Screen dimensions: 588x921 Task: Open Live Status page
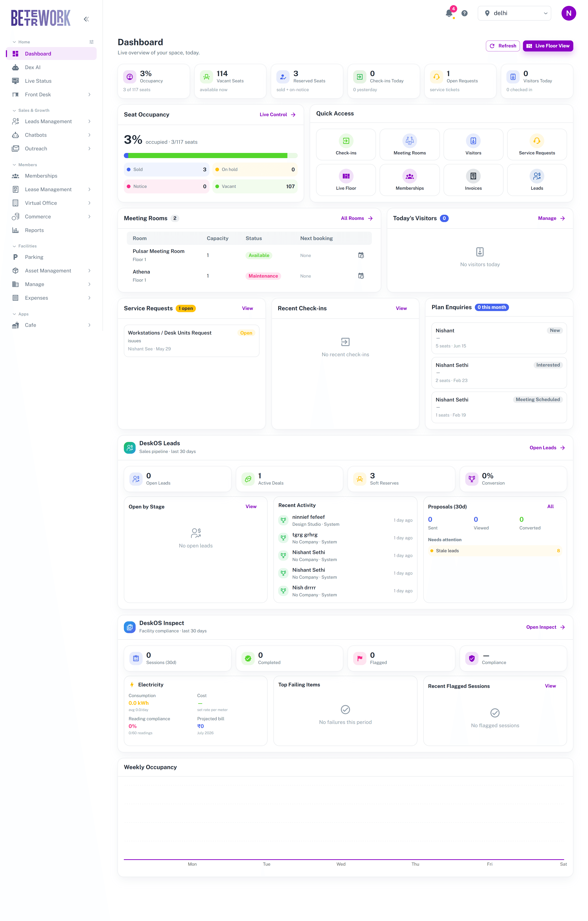pos(51,81)
